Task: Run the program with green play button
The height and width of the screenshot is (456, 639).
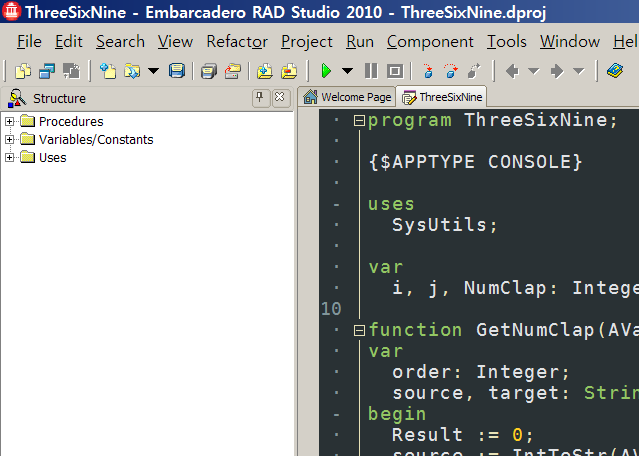Action: 326,71
